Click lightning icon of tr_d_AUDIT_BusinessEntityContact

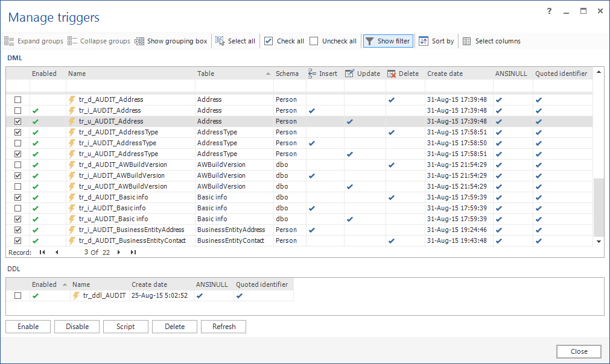click(72, 241)
